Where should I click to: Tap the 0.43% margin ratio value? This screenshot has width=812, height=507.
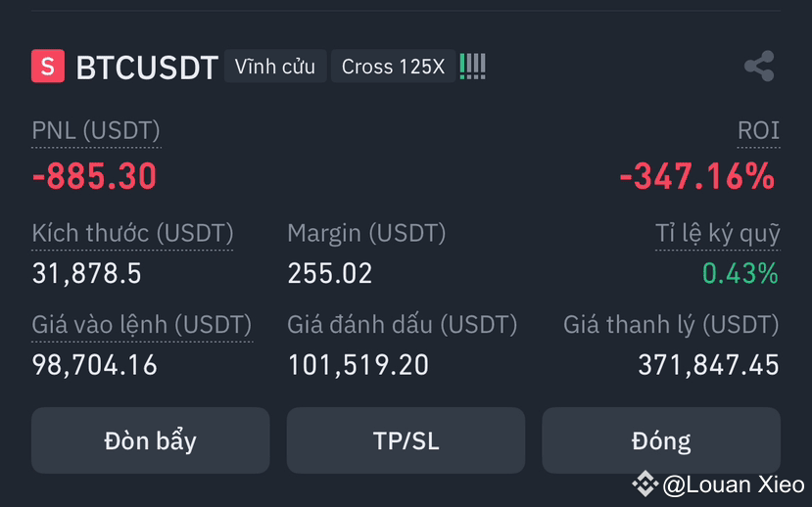point(740,273)
